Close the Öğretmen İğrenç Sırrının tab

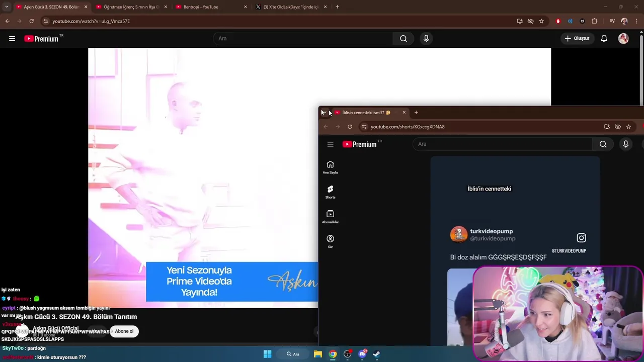(x=166, y=7)
